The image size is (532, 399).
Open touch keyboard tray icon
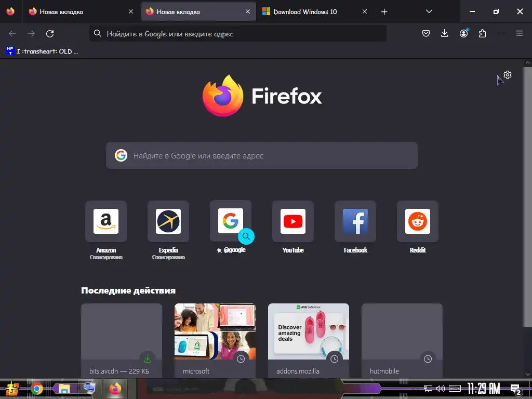[455, 389]
